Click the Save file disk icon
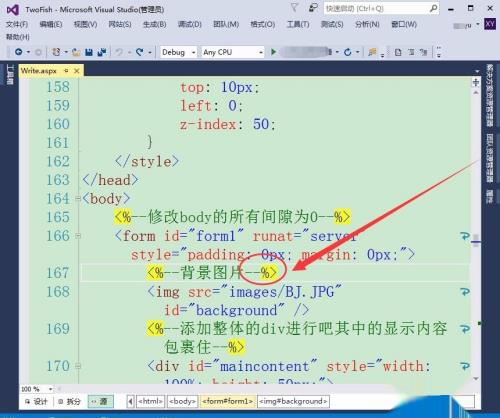 (88, 52)
